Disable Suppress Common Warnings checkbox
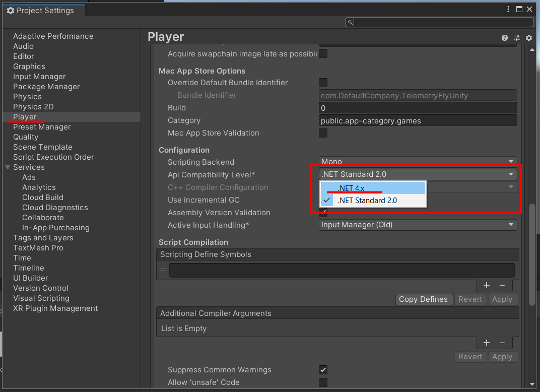The image size is (540, 392). coord(323,370)
